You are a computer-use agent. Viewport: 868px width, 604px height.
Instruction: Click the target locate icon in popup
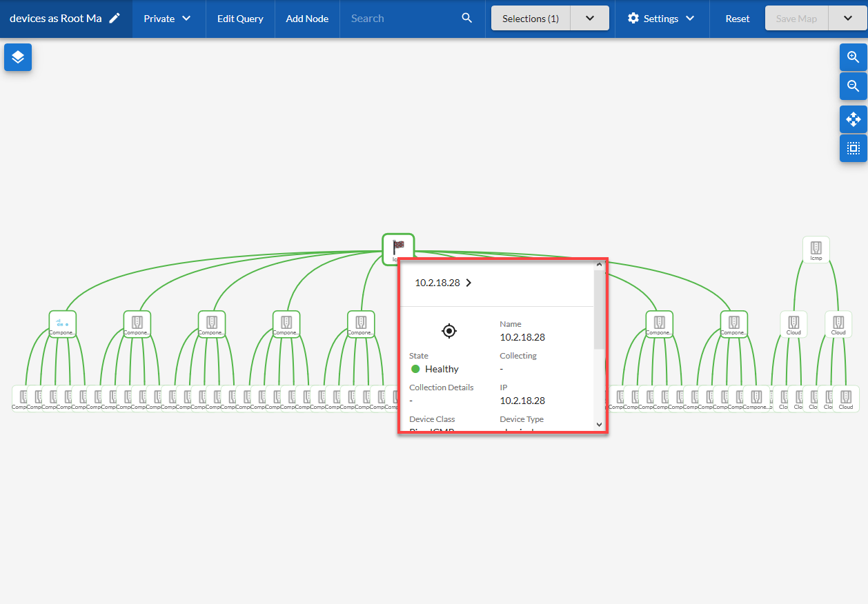pyautogui.click(x=449, y=332)
